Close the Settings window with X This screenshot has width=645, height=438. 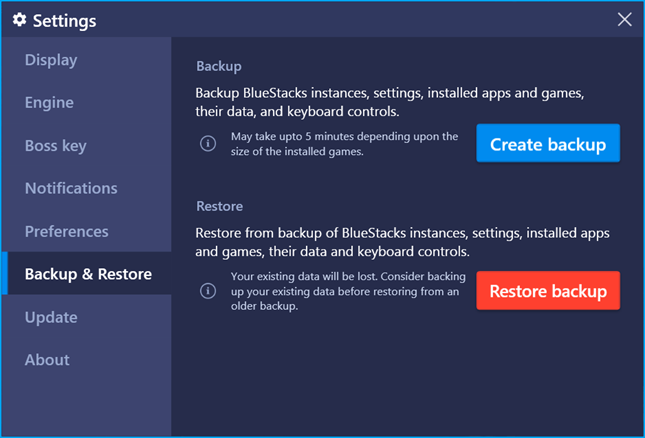[624, 19]
